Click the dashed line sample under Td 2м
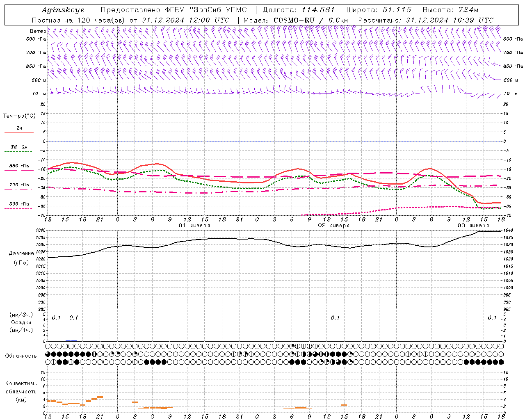 coord(18,152)
